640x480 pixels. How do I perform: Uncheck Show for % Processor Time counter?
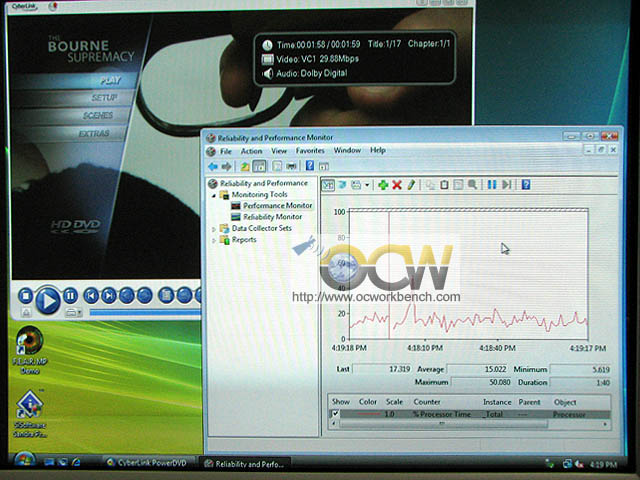335,414
